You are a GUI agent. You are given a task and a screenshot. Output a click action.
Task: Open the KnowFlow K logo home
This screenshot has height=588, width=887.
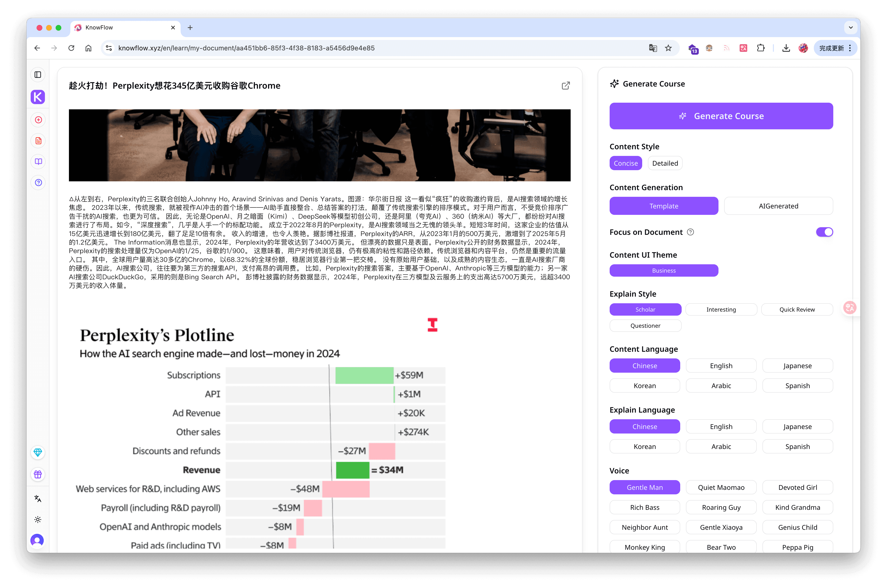(x=38, y=97)
